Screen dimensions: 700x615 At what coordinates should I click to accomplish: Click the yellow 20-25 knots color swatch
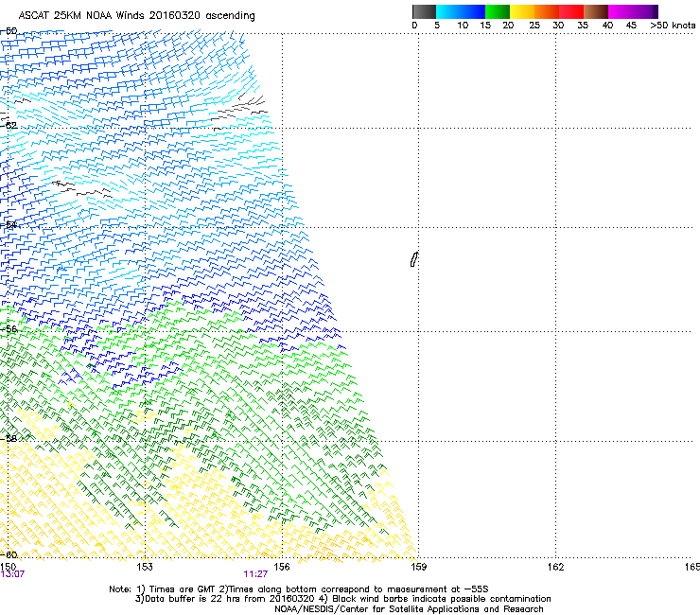pyautogui.click(x=522, y=11)
